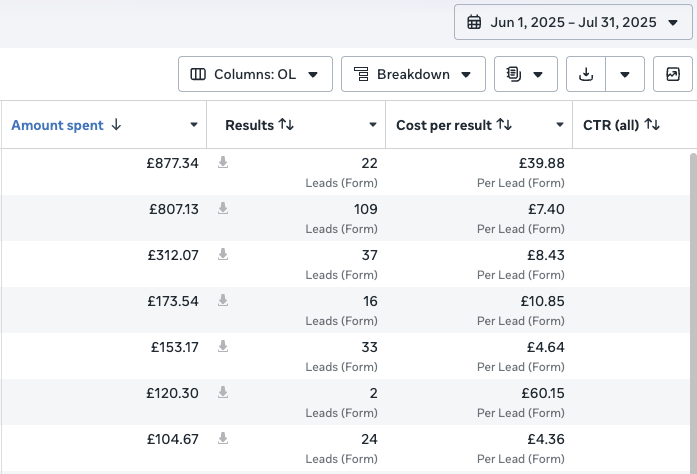Sort by CTR (all) column header
Screen dimensions: 697x474
pos(621,125)
